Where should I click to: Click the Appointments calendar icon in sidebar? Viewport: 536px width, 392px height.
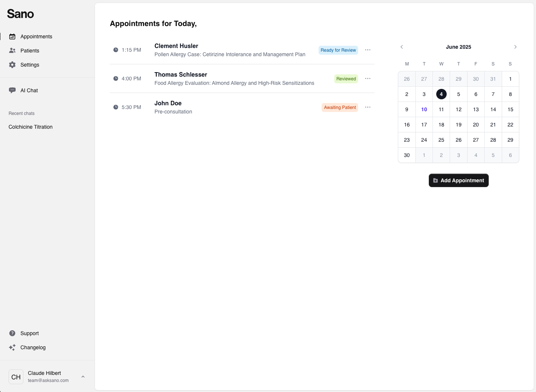(x=12, y=36)
